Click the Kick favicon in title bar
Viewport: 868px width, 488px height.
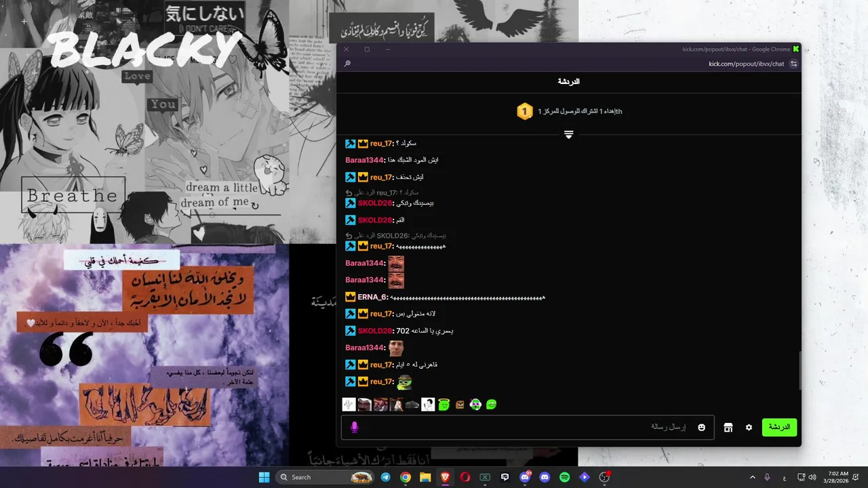click(x=796, y=49)
